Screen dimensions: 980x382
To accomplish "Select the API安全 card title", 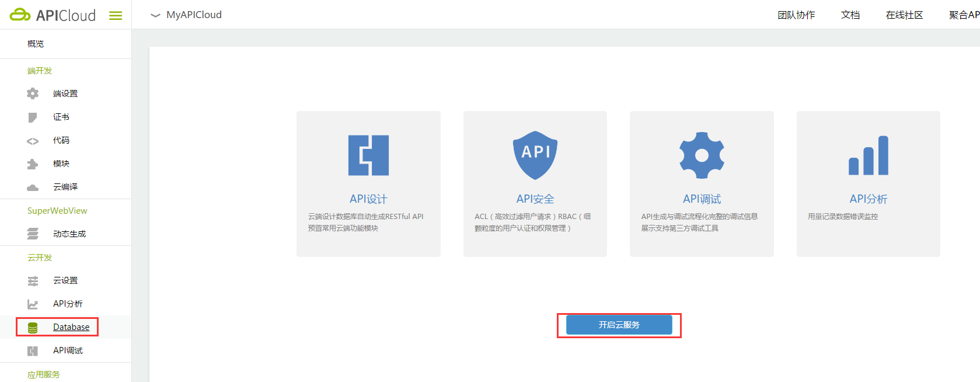I will tap(535, 199).
